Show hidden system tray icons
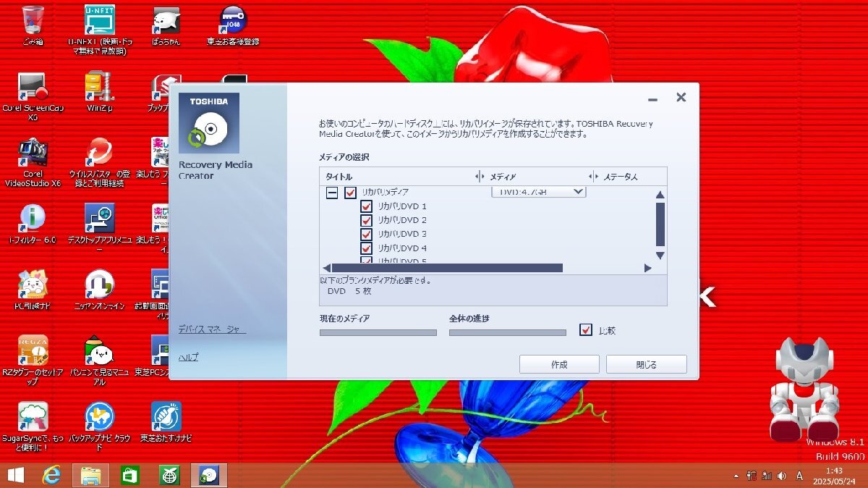The height and width of the screenshot is (488, 868). pyautogui.click(x=736, y=476)
